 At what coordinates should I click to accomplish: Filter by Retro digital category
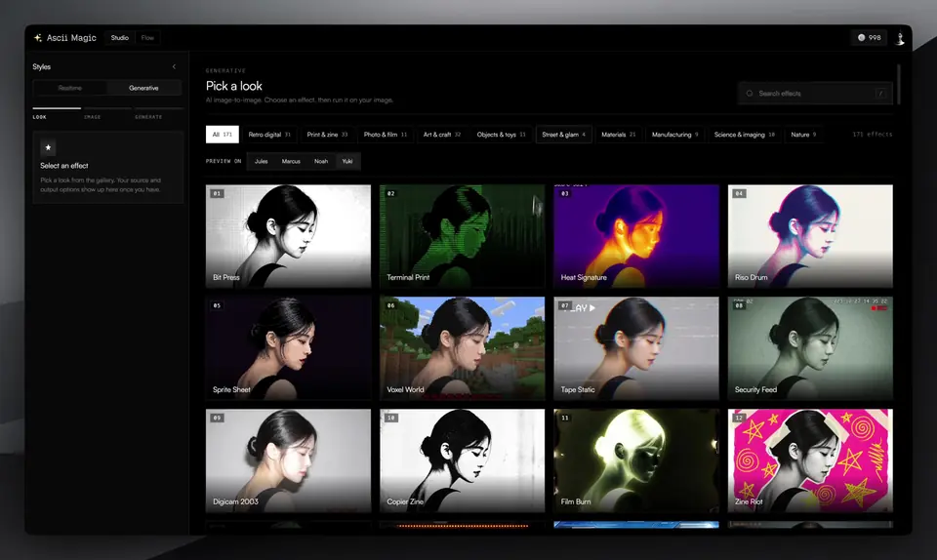pyautogui.click(x=269, y=135)
